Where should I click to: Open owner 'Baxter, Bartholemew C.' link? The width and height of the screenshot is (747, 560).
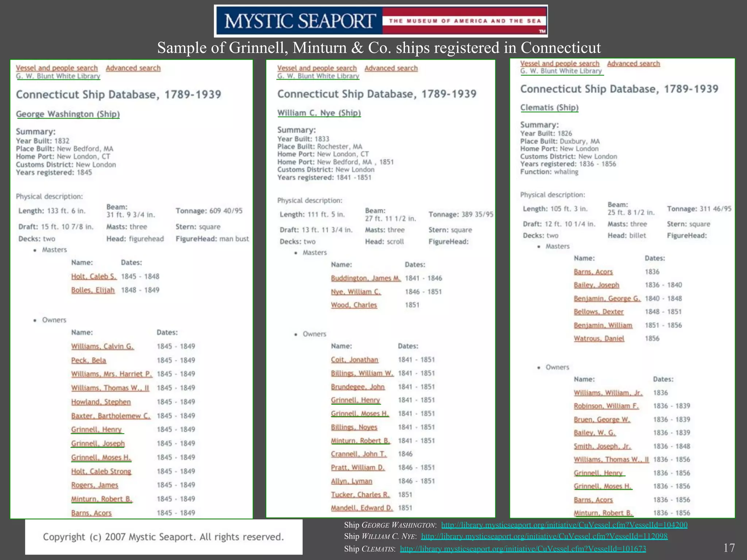pos(111,416)
